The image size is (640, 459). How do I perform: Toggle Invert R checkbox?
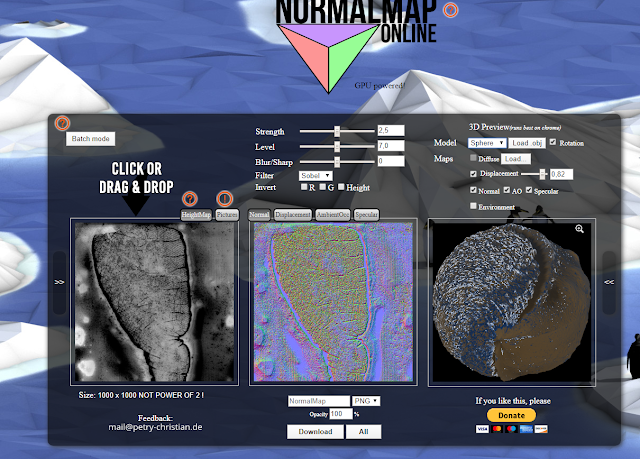pyautogui.click(x=304, y=187)
